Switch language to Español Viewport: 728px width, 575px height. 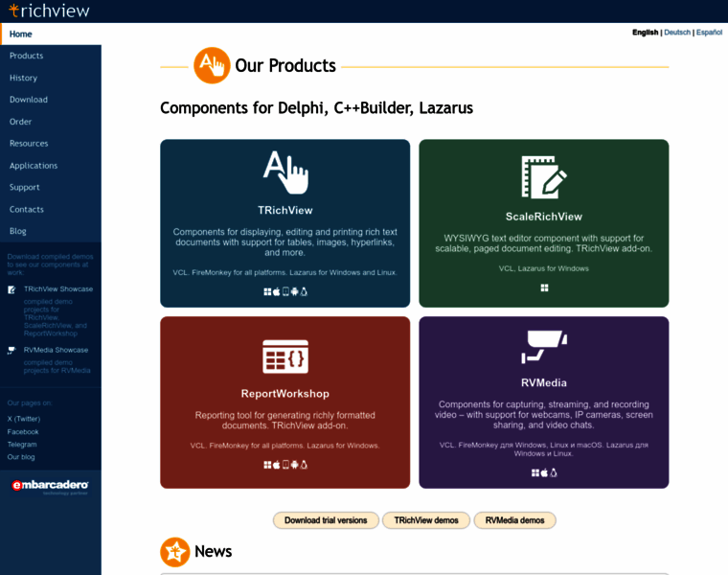709,33
